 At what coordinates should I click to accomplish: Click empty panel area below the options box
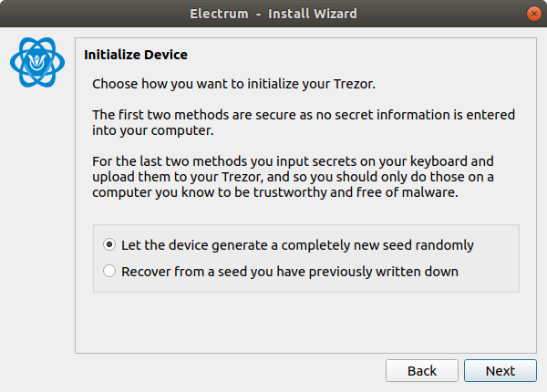click(x=305, y=323)
